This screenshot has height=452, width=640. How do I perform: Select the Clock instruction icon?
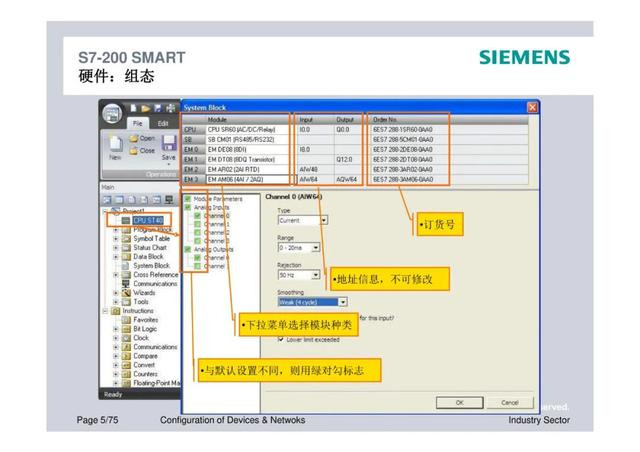coord(127,338)
